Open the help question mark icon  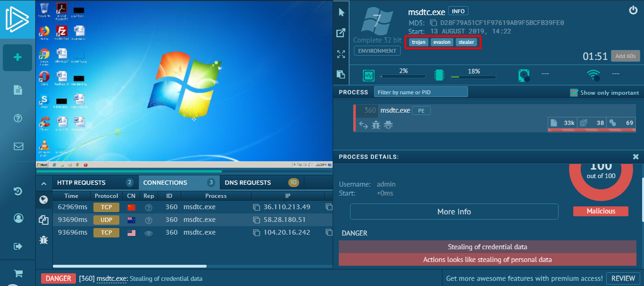[x=18, y=118]
